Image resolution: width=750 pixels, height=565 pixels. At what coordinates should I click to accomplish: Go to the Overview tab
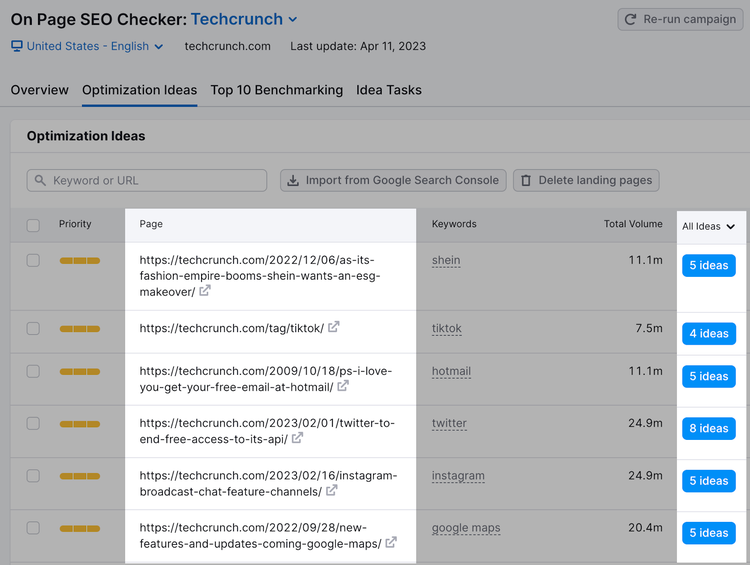click(x=39, y=90)
